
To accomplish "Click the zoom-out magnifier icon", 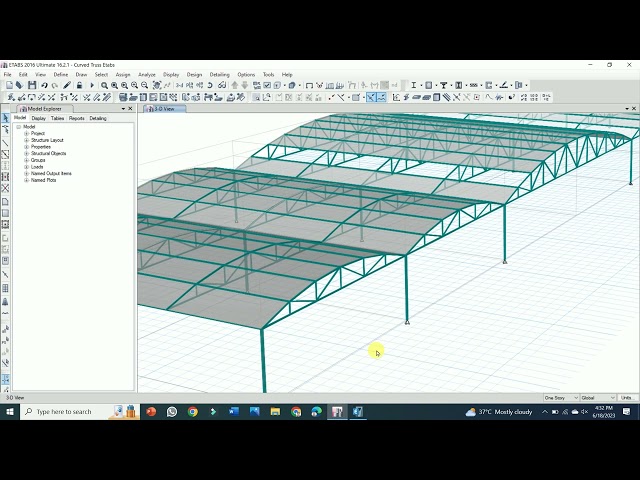I will 144,85.
